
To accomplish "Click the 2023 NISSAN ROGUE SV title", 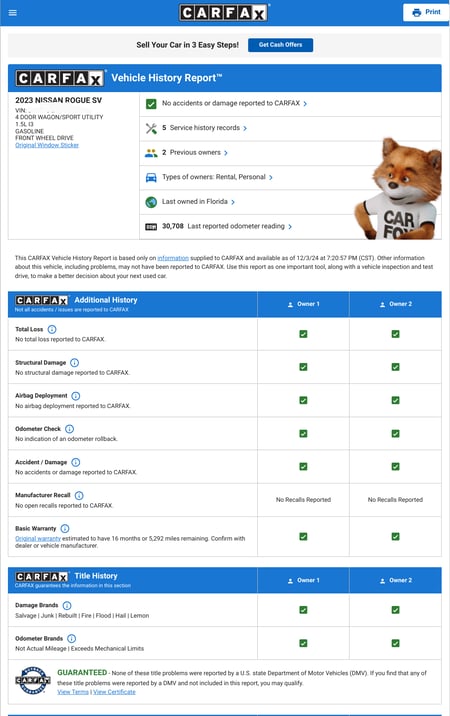I will (58, 100).
